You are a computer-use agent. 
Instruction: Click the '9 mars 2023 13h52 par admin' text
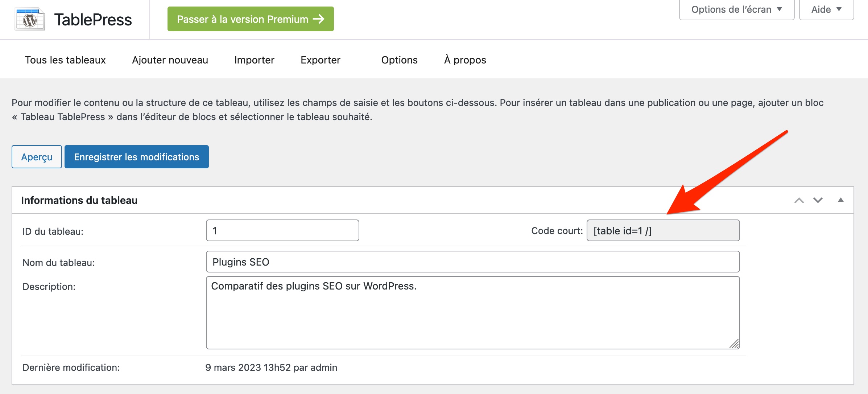[271, 368]
